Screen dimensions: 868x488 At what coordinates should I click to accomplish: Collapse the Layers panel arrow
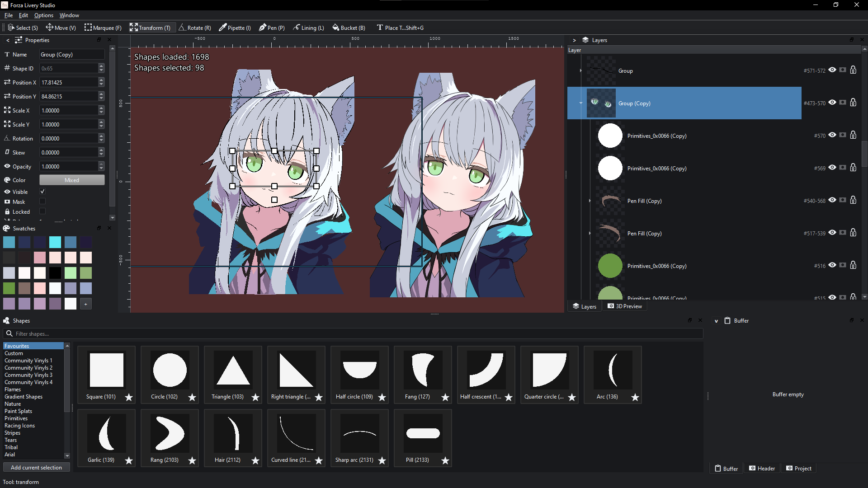tap(574, 40)
